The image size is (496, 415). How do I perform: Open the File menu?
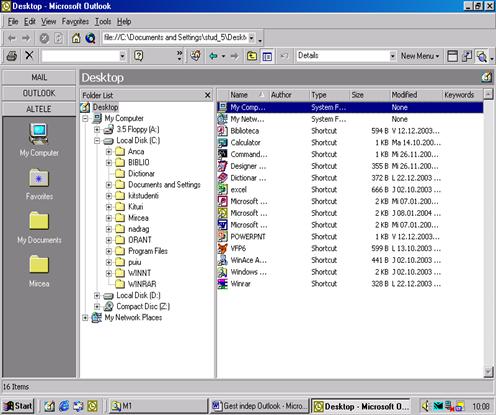pyautogui.click(x=13, y=22)
